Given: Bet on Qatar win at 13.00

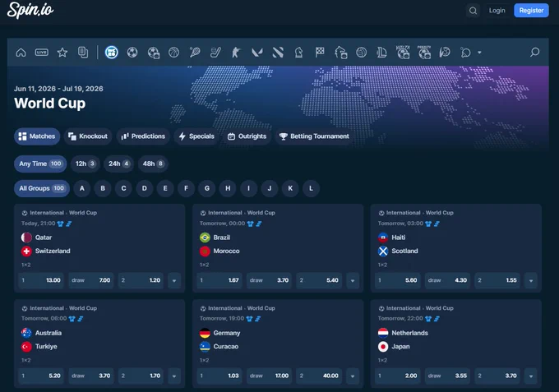Looking at the screenshot, I should tap(41, 280).
